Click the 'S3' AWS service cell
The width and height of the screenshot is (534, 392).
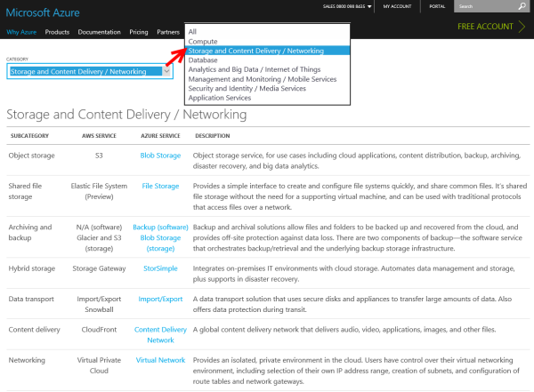click(99, 156)
